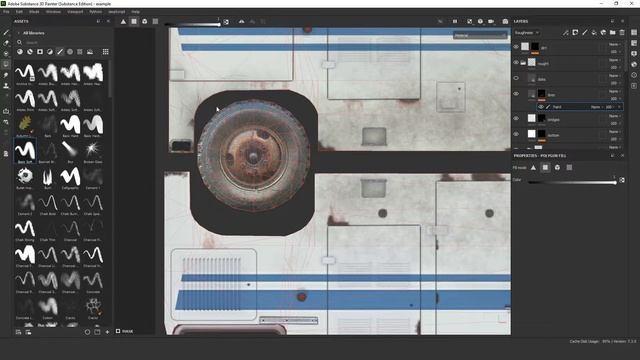Filter assets by Alphas

(70, 52)
